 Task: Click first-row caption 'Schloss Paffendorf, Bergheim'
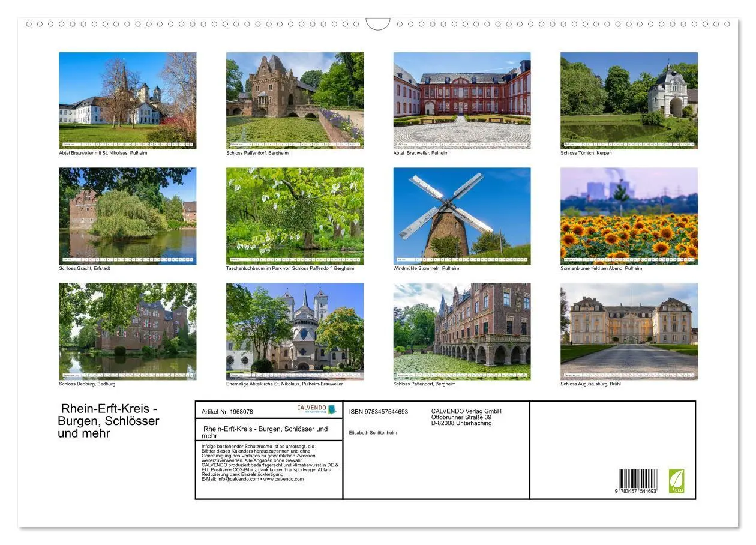point(257,153)
